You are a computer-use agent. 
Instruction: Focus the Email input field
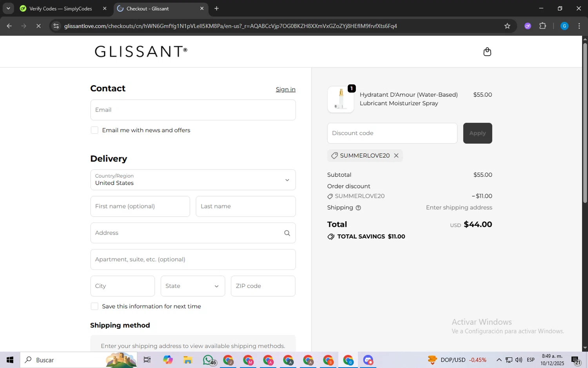193,110
